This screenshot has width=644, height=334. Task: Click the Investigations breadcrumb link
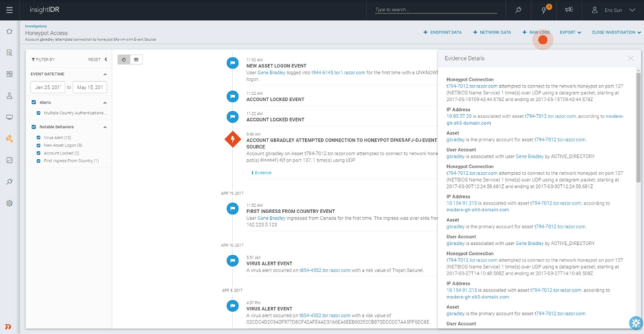tap(36, 26)
